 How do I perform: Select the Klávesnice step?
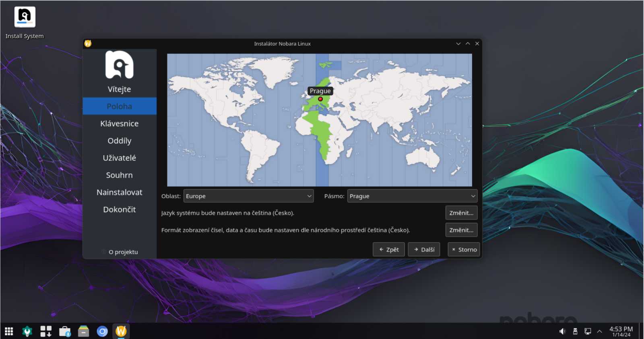(120, 123)
